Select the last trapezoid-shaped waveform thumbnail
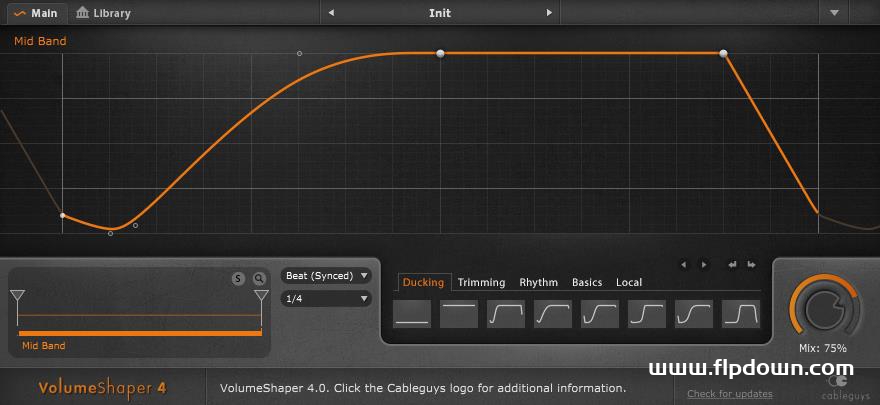880x405 pixels. point(741,314)
